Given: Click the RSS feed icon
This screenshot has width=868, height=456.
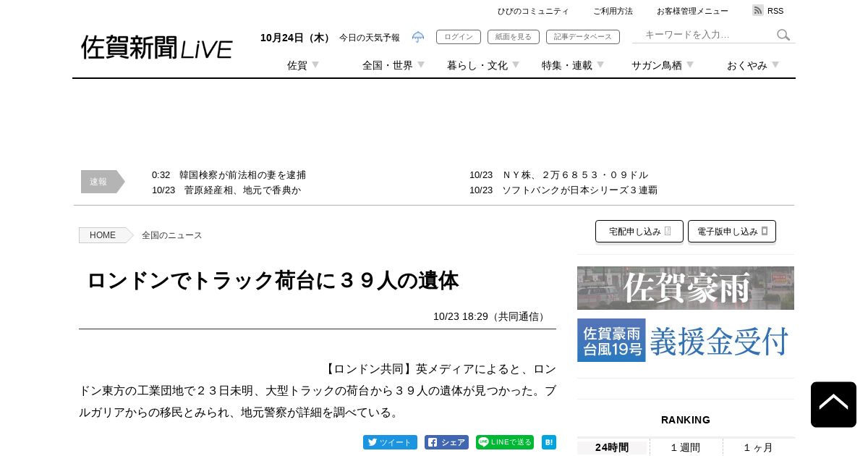Looking at the screenshot, I should [x=758, y=10].
